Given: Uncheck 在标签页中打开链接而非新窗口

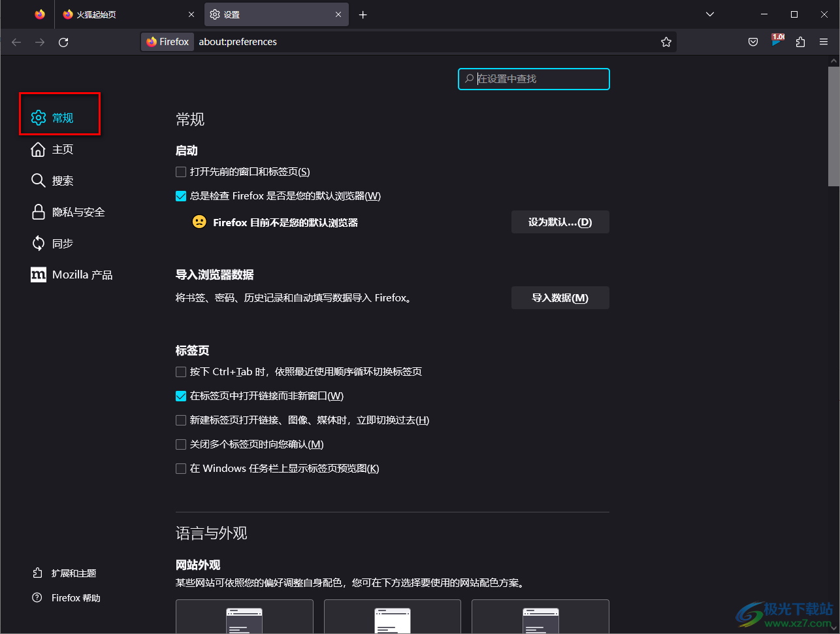Looking at the screenshot, I should (181, 396).
